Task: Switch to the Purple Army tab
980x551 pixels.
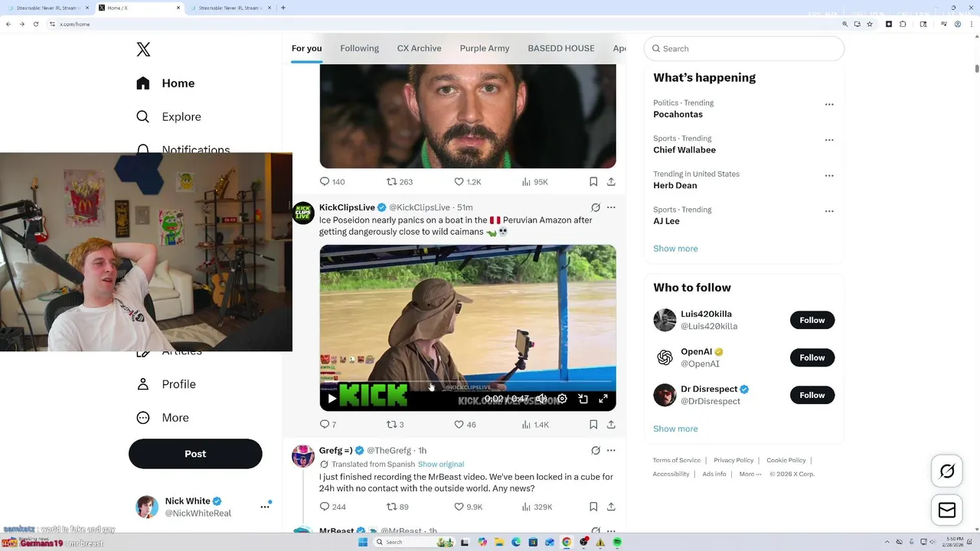Action: 484,48
